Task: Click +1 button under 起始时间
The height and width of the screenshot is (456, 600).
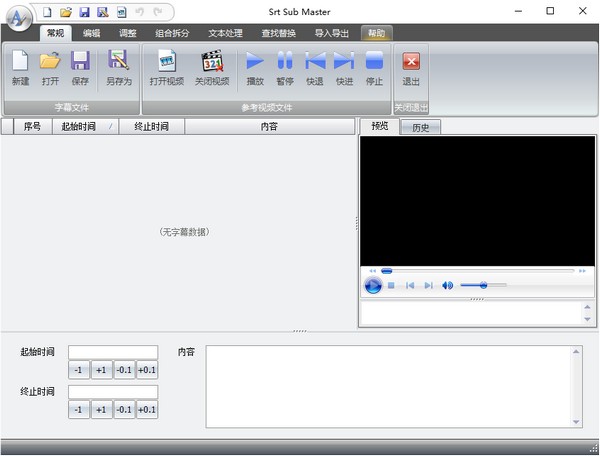Action: [101, 370]
